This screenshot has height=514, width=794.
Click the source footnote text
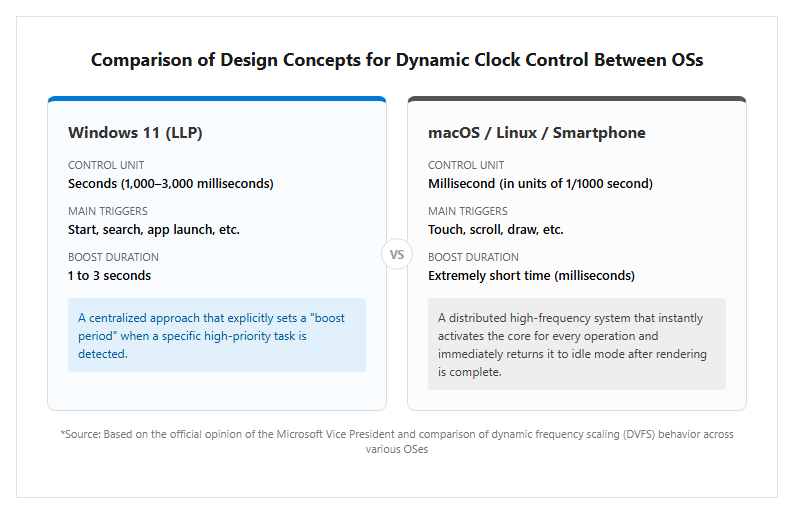[x=396, y=442]
